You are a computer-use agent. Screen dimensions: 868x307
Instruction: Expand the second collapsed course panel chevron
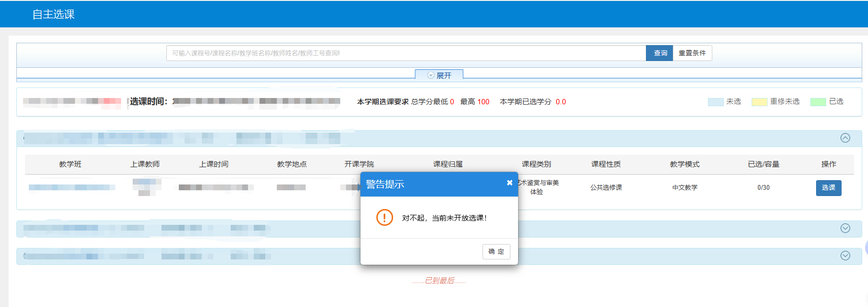click(x=845, y=229)
